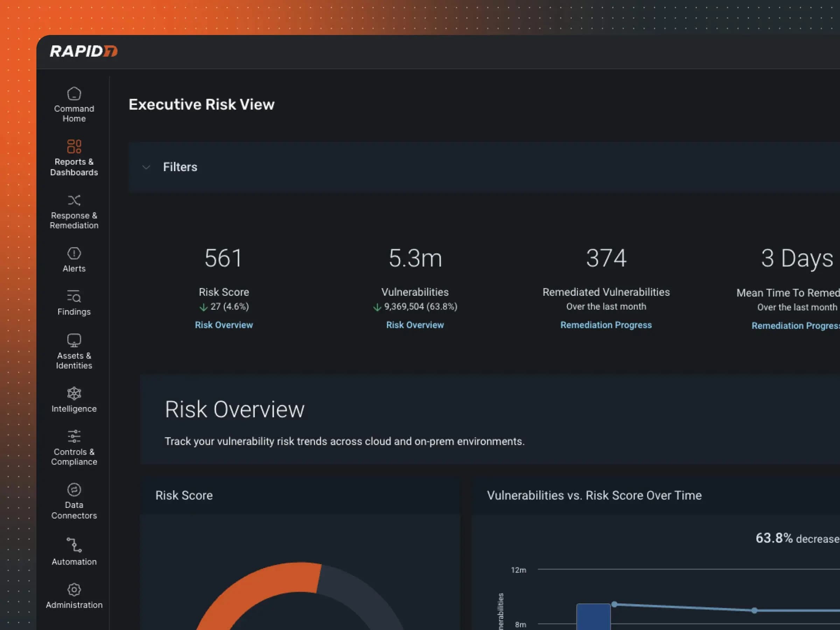This screenshot has width=840, height=630.
Task: Click the Alerts sidebar icon
Action: tap(74, 253)
